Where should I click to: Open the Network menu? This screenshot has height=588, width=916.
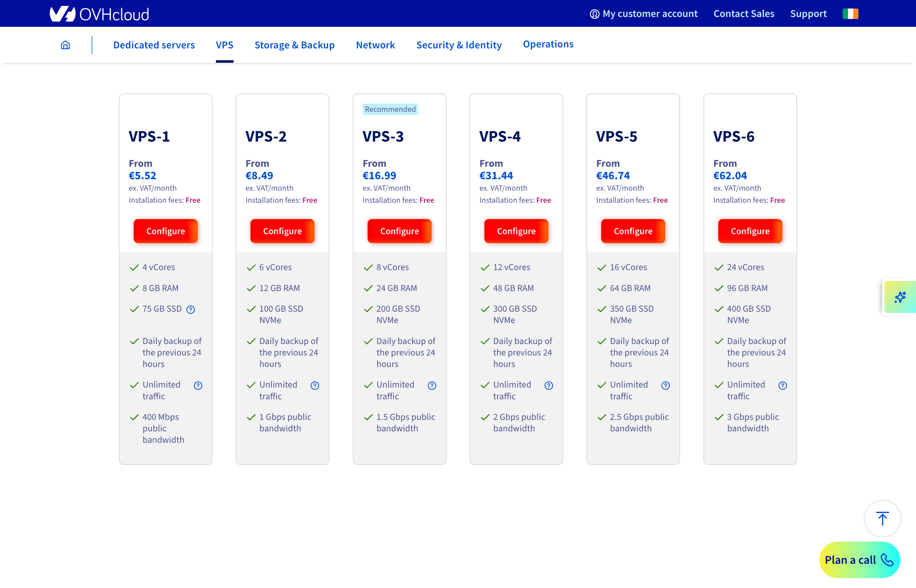376,45
